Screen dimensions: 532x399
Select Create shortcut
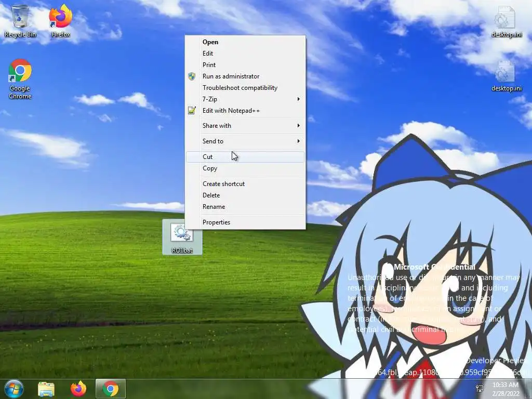[245, 184]
